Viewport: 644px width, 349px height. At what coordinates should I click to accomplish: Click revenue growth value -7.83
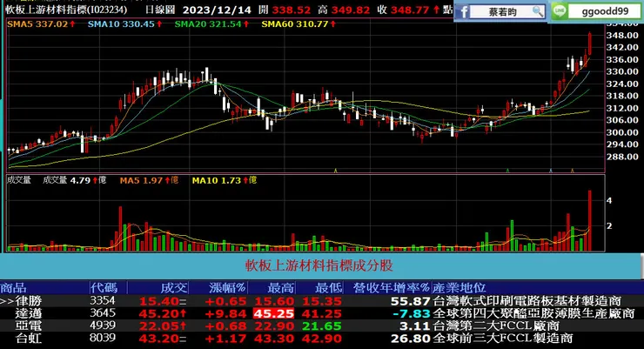pos(412,313)
